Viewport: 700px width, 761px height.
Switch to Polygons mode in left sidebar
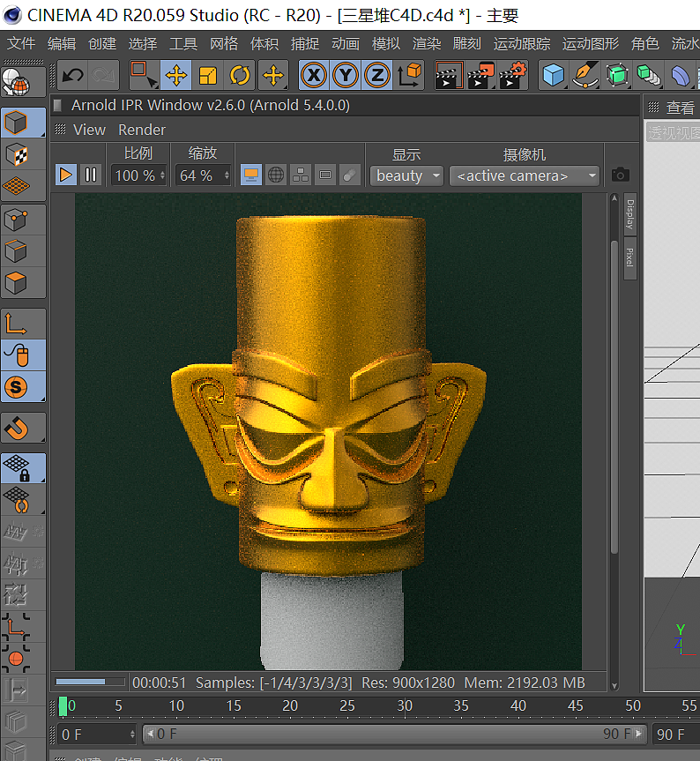tap(16, 283)
